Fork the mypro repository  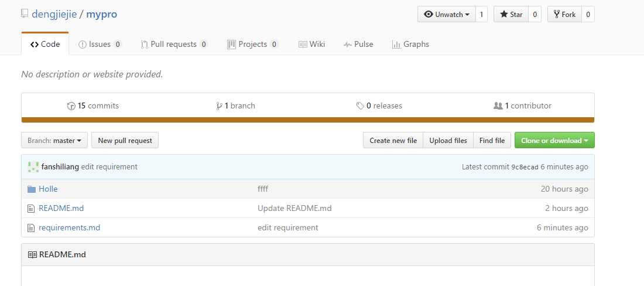(x=564, y=15)
